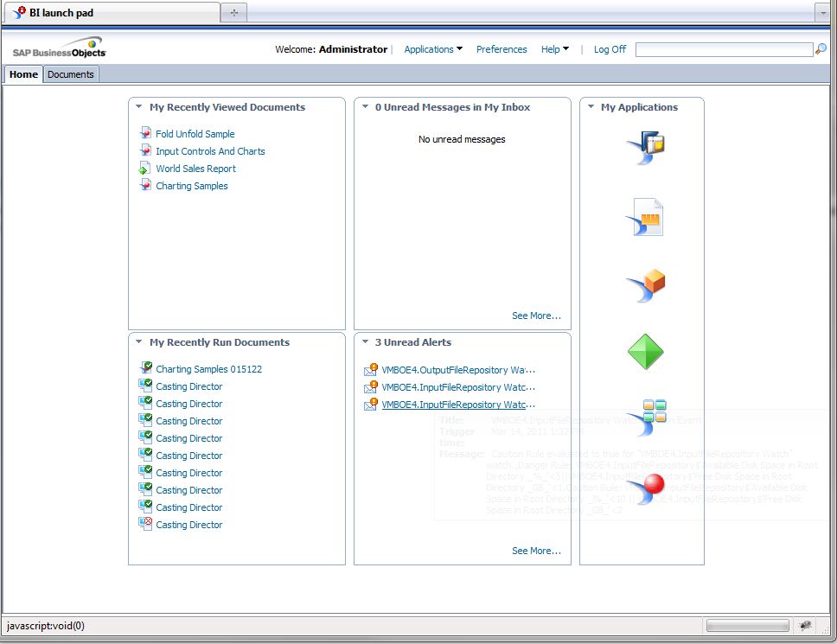The width and height of the screenshot is (837, 644).
Task: Launch the green diamond application icon
Action: tap(645, 352)
